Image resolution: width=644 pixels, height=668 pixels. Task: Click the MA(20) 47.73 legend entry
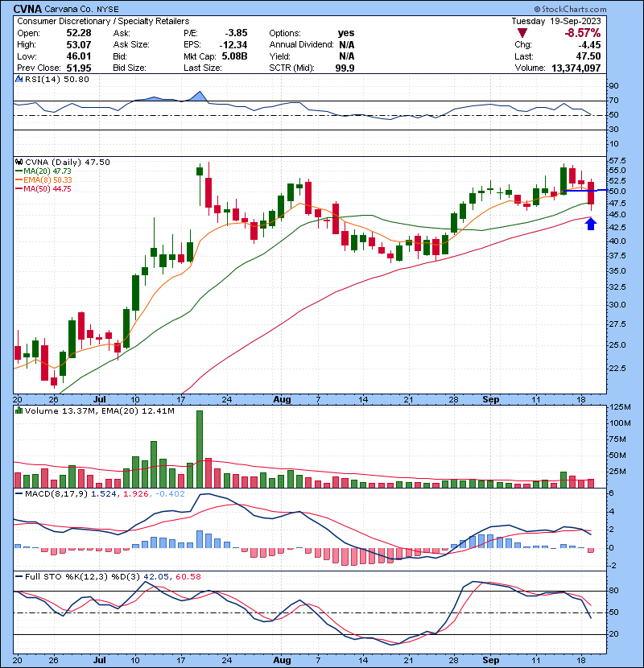[43, 171]
